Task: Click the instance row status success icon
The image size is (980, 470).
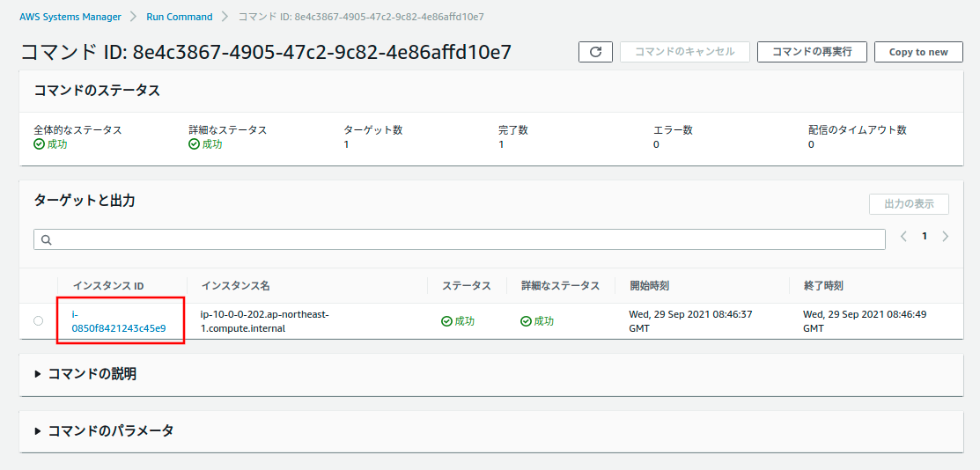Action: click(x=446, y=321)
